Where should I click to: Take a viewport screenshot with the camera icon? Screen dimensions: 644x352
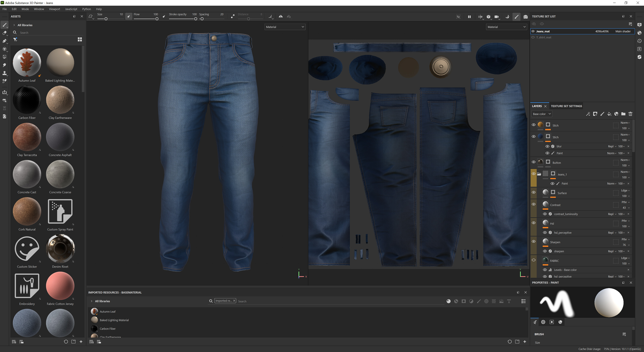click(525, 17)
